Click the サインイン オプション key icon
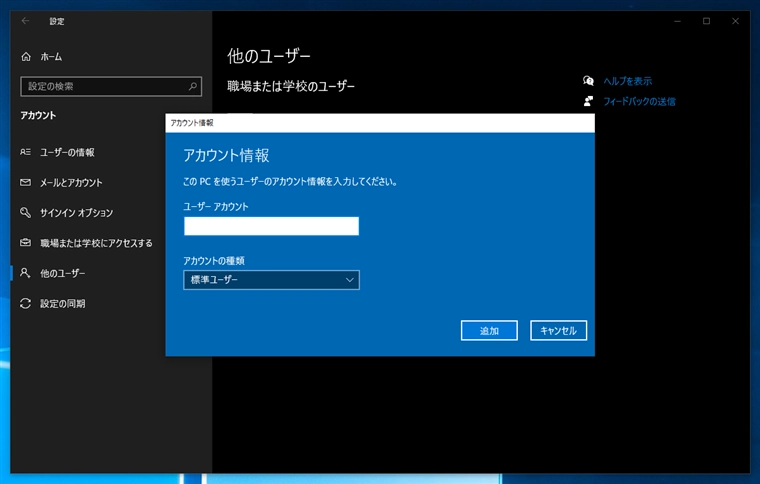 [25, 212]
